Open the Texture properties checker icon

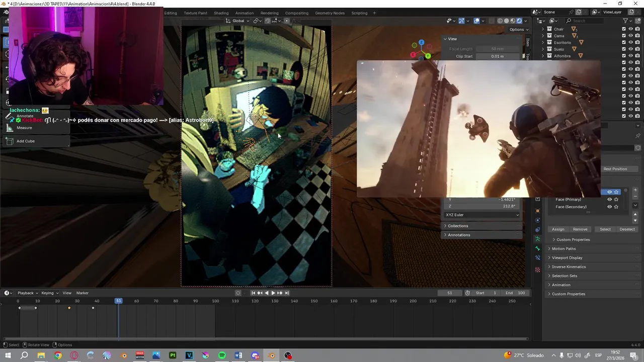pyautogui.click(x=537, y=270)
